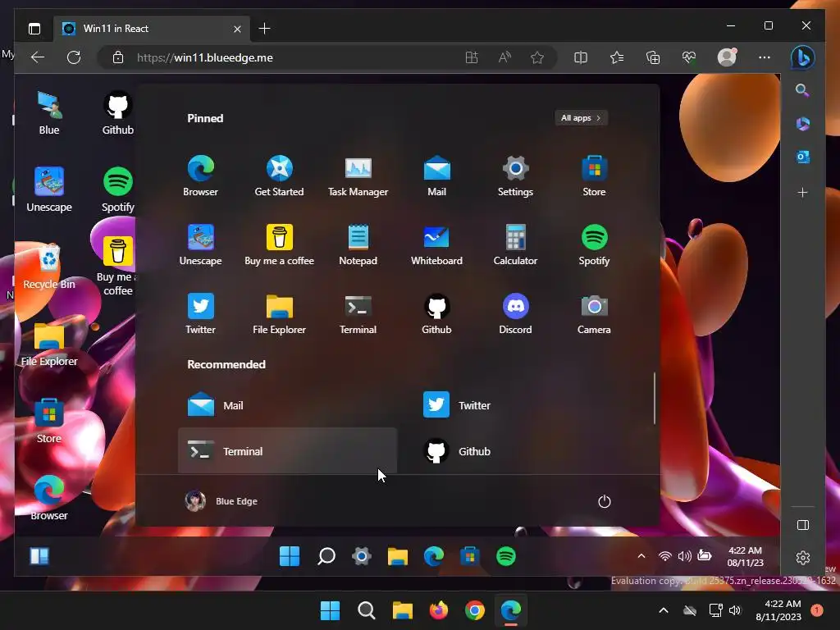Viewport: 840px width, 630px height.
Task: Open Spotify from the inner taskbar
Action: coord(505,556)
